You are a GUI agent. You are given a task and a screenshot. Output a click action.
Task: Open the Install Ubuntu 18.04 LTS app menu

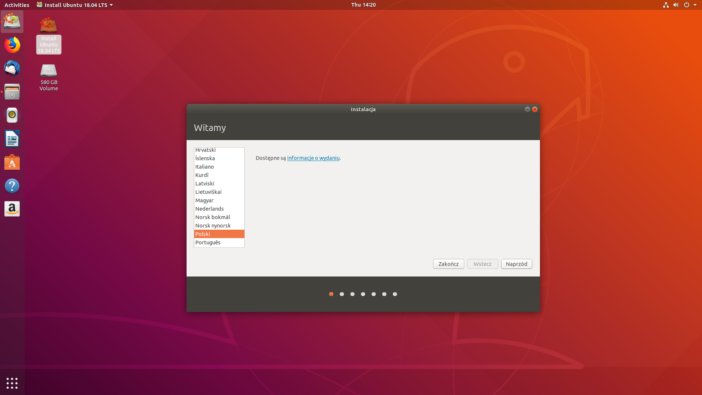coord(74,5)
